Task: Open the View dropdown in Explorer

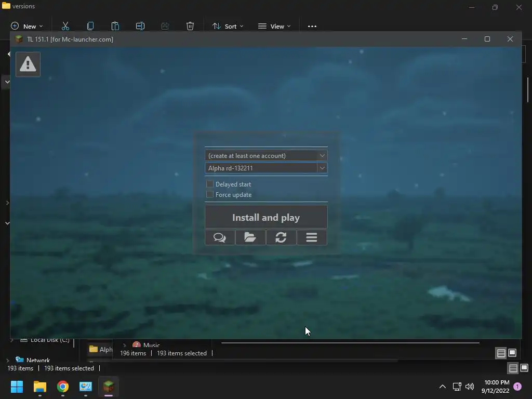Action: pyautogui.click(x=274, y=26)
